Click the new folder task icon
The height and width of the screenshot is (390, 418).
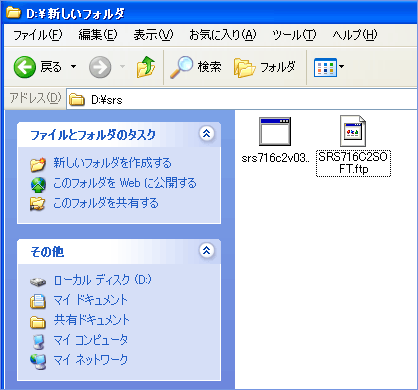point(38,164)
